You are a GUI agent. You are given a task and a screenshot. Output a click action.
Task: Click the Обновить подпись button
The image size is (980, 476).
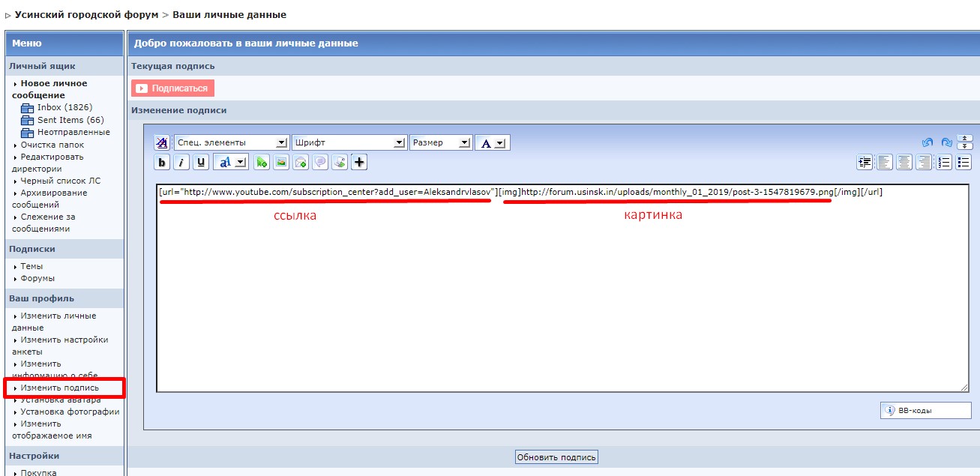556,457
